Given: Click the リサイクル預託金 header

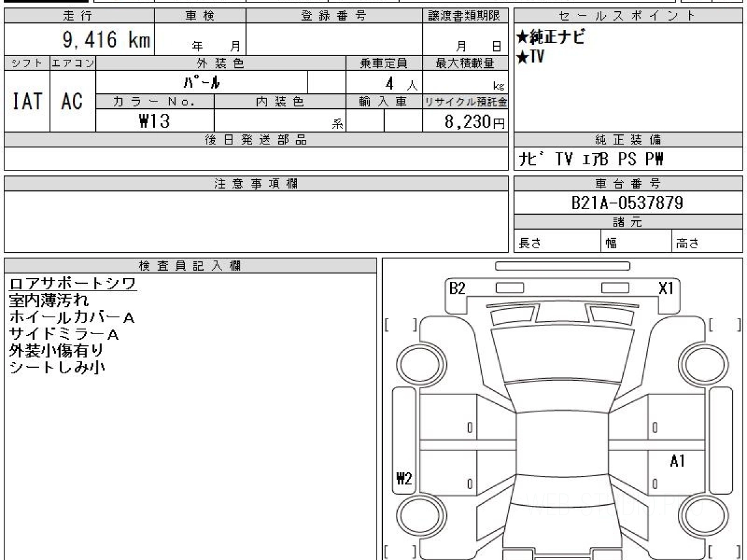Looking at the screenshot, I should click(465, 101).
